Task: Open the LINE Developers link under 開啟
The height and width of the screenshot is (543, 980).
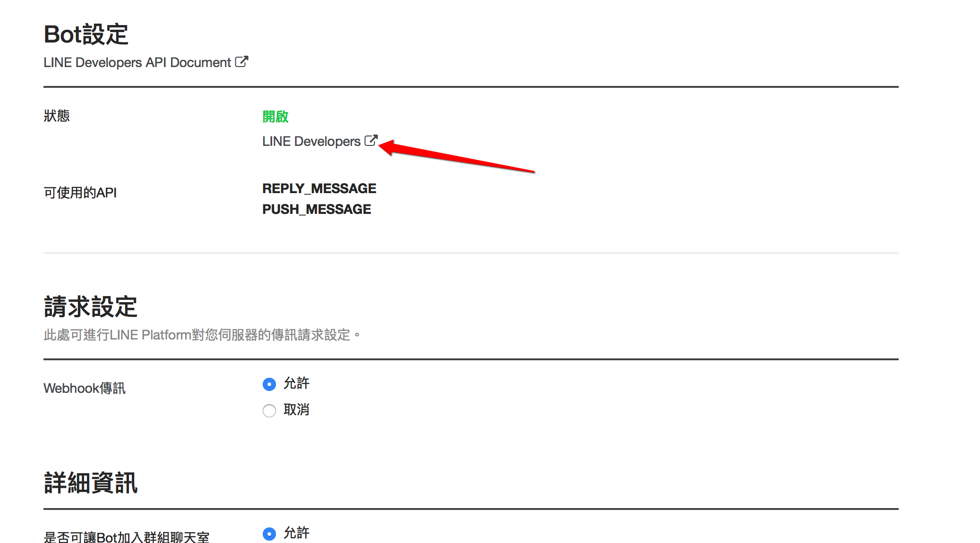Action: point(311,141)
